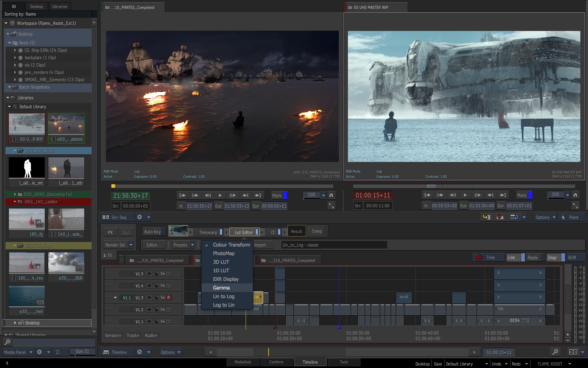
Task: Click the Media Panel list view icon
Action: click(58, 352)
